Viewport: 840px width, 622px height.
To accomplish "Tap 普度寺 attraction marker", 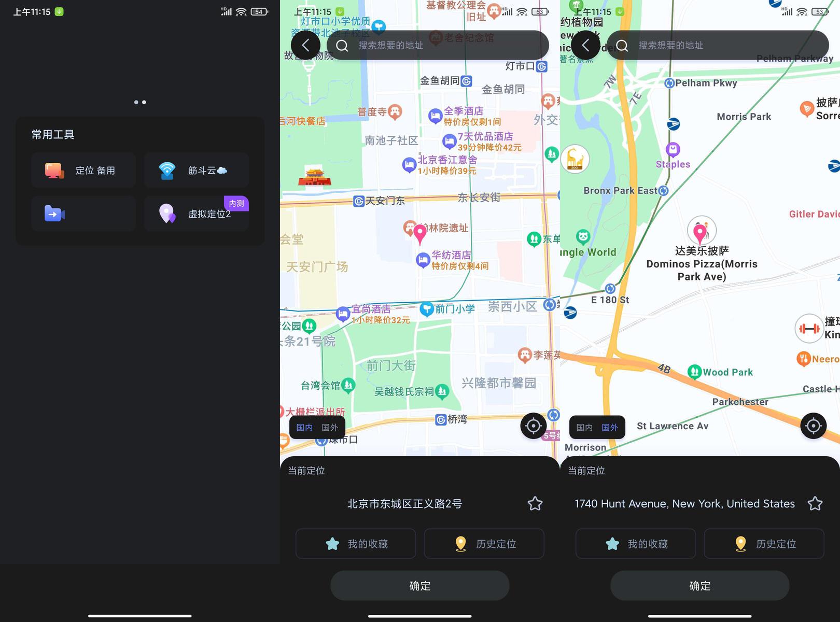I will 395,111.
